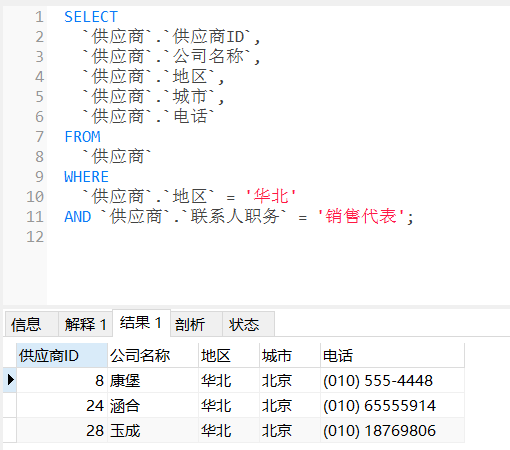Click `公司名称` field on line 3
Viewport: 510px width, 450px height.
click(207, 56)
